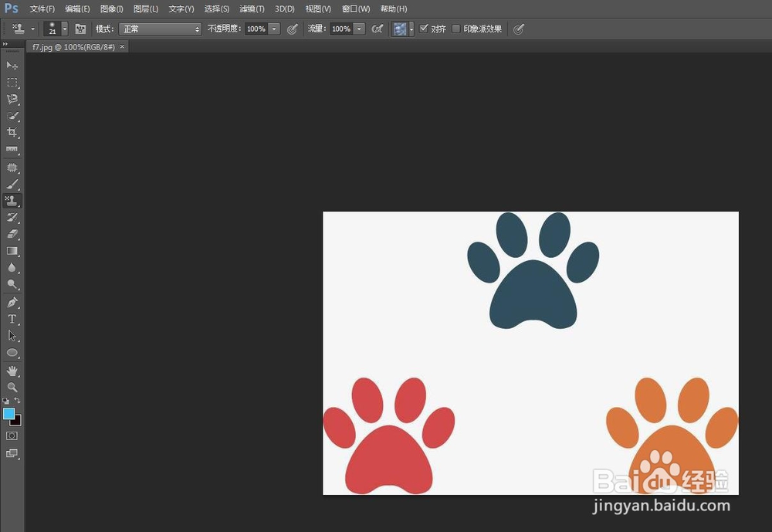Open the tool preset picker arrow
Screen dimensions: 772x532
(33, 29)
